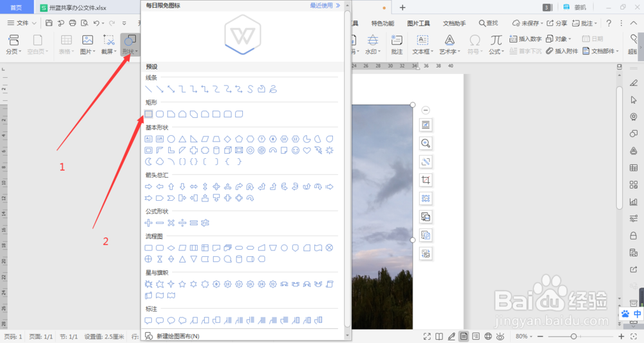Click the zoom slider handle in status bar
This screenshot has width=644, height=343.
573,337
